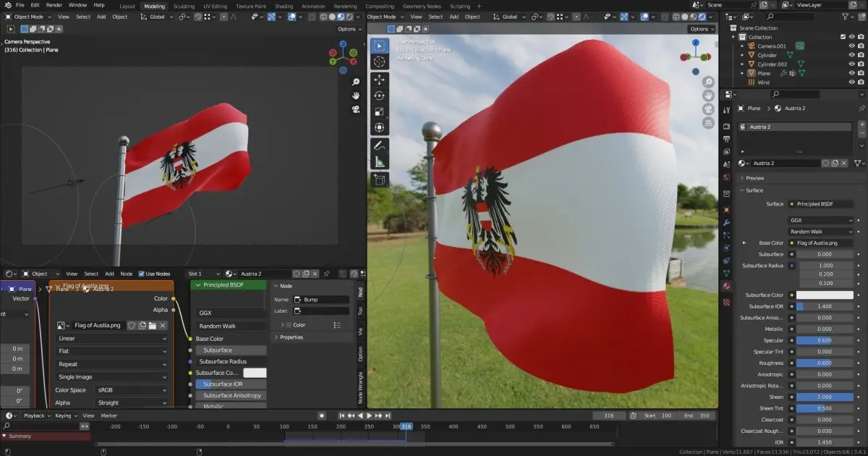This screenshot has width=868, height=456.
Task: Open the Material properties tab icon
Action: [x=726, y=286]
